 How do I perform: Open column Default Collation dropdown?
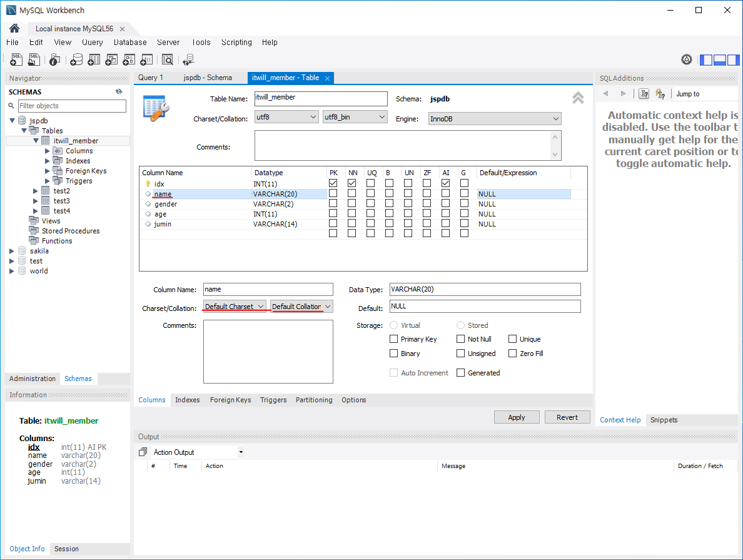[301, 307]
